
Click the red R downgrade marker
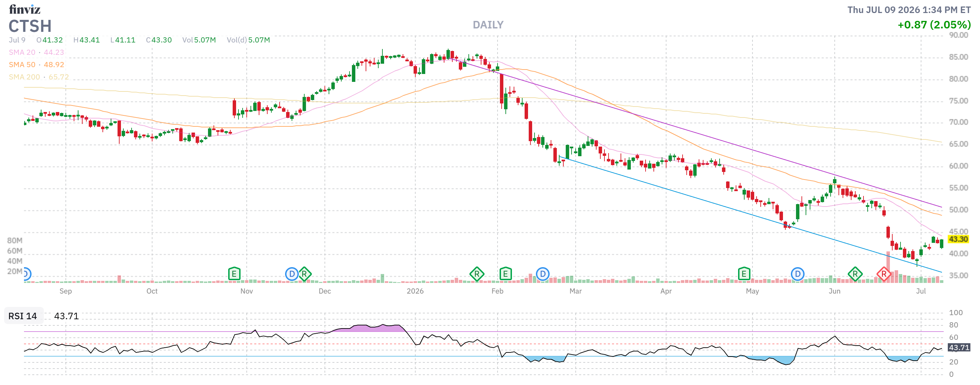pyautogui.click(x=884, y=274)
